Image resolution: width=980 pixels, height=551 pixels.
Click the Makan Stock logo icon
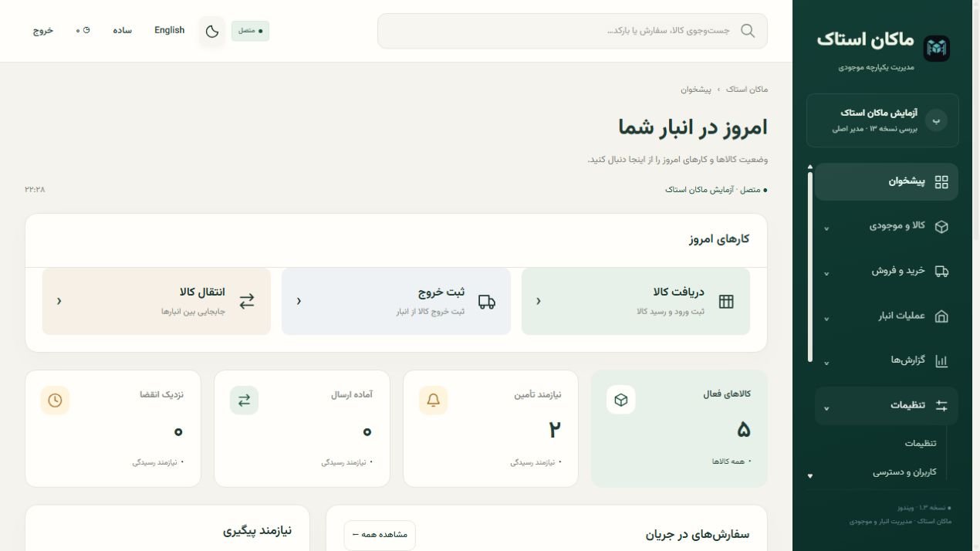(x=937, y=48)
